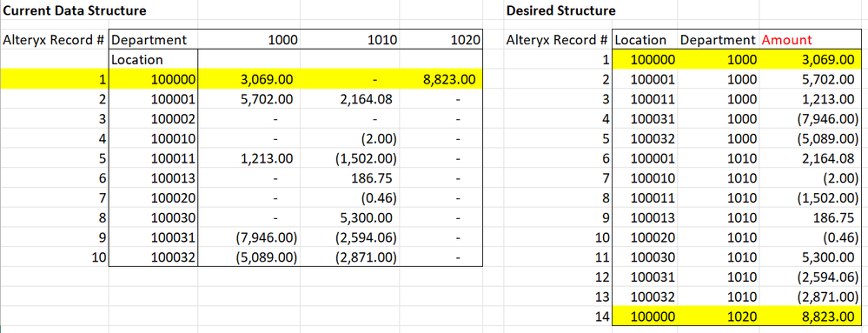This screenshot has width=868, height=333.
Task: Select record number 12 in Desired table
Action: (x=602, y=278)
